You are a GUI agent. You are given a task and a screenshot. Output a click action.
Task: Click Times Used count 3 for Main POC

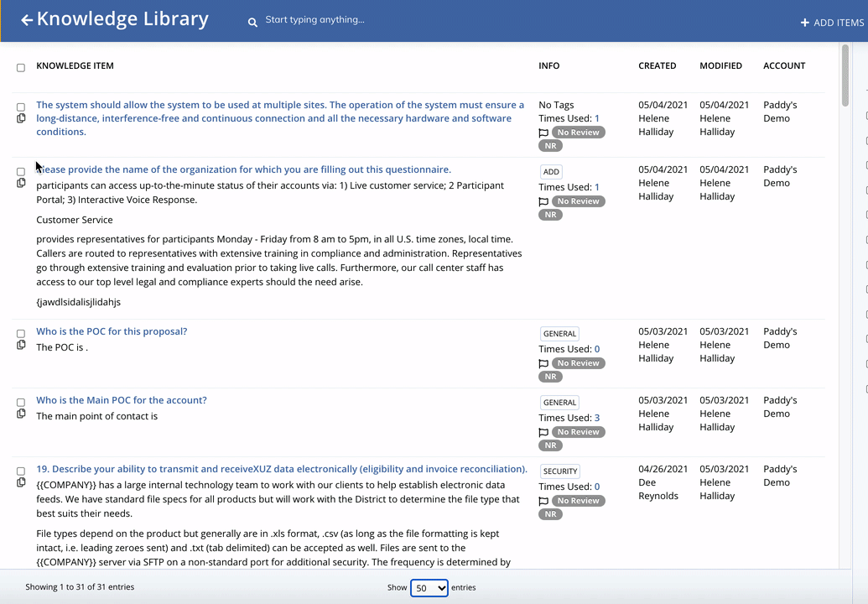597,418
